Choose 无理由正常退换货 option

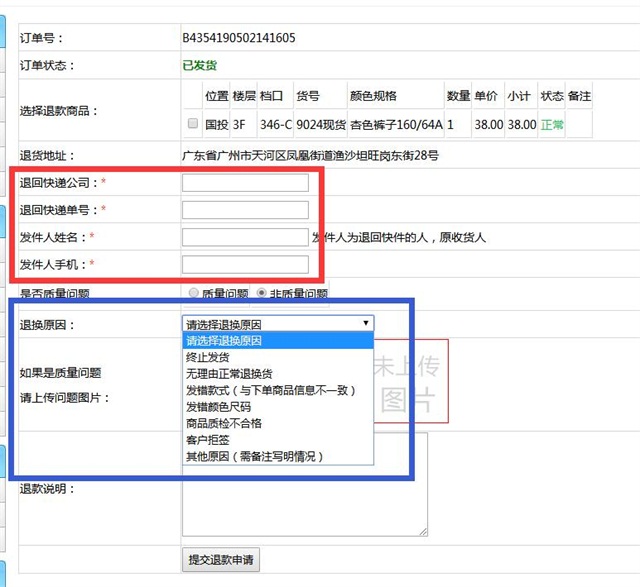[278, 374]
